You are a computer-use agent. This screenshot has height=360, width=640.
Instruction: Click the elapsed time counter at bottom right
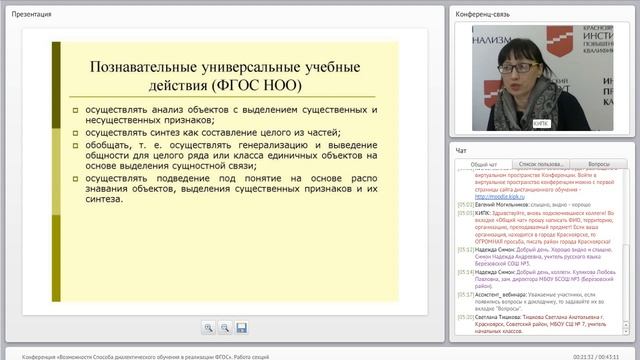(x=596, y=357)
